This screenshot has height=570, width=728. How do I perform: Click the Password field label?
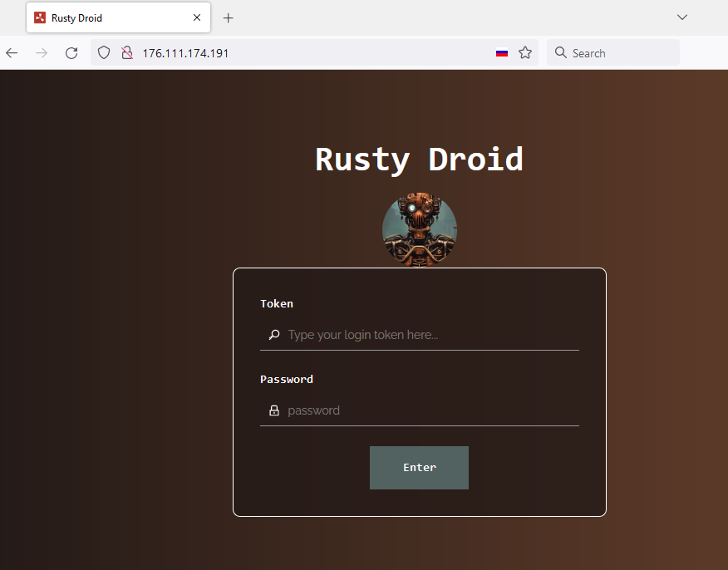pyautogui.click(x=287, y=379)
